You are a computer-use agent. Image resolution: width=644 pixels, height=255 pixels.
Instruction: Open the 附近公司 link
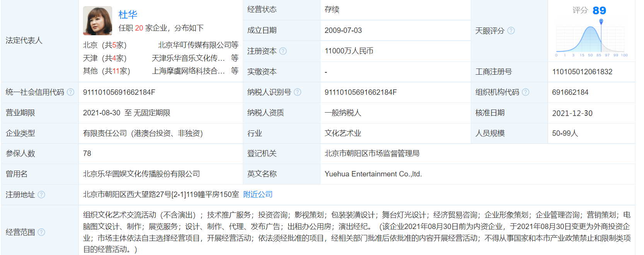pyautogui.click(x=258, y=194)
